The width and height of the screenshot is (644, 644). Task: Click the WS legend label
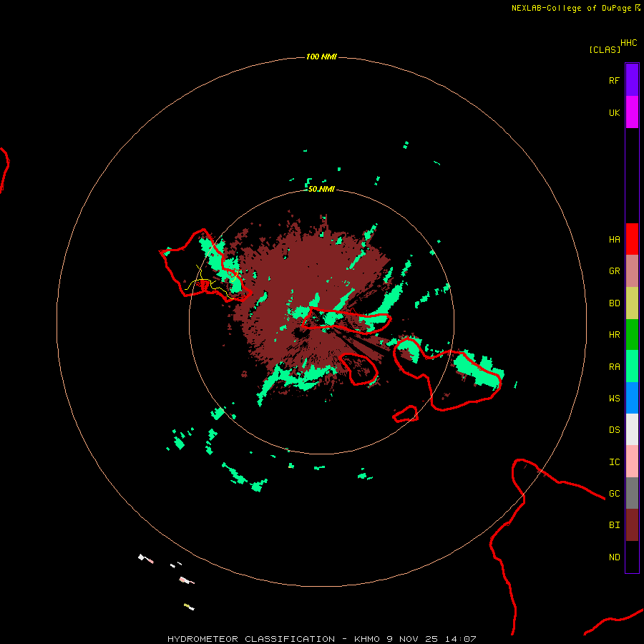614,399
